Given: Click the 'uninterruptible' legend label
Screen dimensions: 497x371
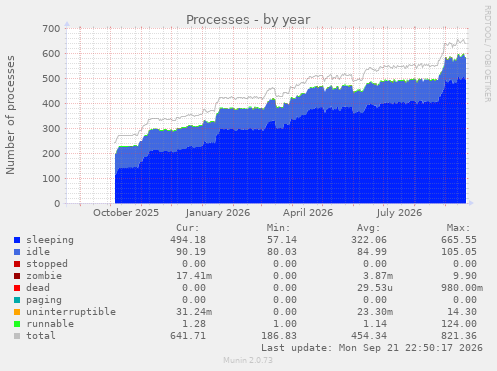Looking at the screenshot, I should pos(71,312).
